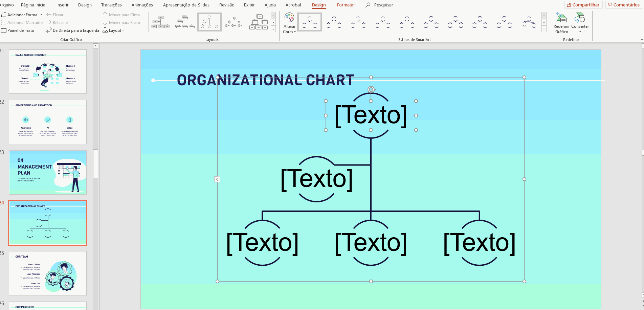Click Pesquisar search box
Viewport: 644px width, 310px height.
379,5
